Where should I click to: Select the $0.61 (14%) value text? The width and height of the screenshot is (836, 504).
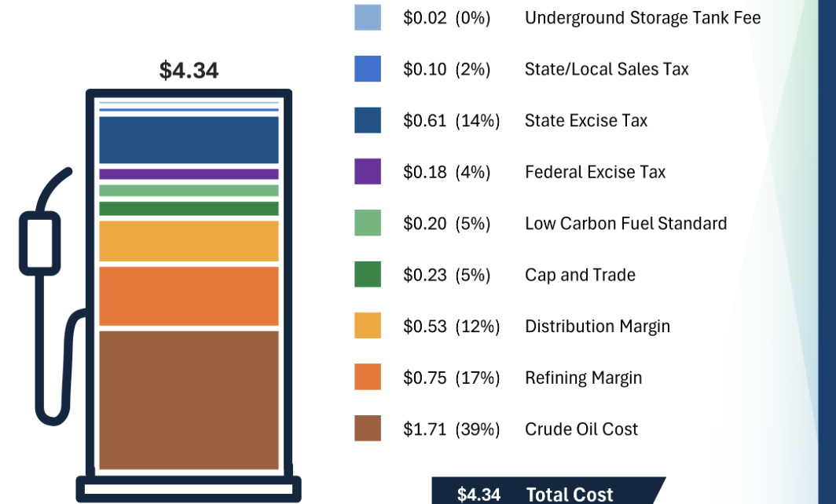[x=451, y=121]
